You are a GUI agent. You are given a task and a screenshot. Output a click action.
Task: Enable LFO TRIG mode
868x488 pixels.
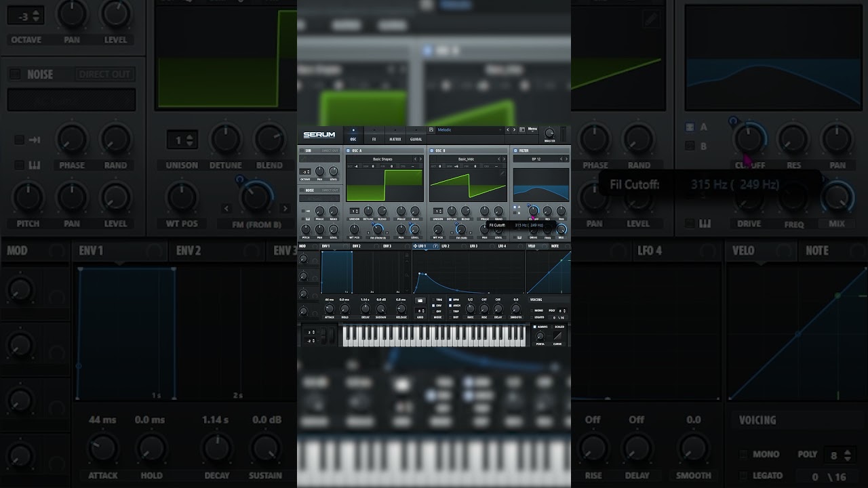(x=433, y=300)
